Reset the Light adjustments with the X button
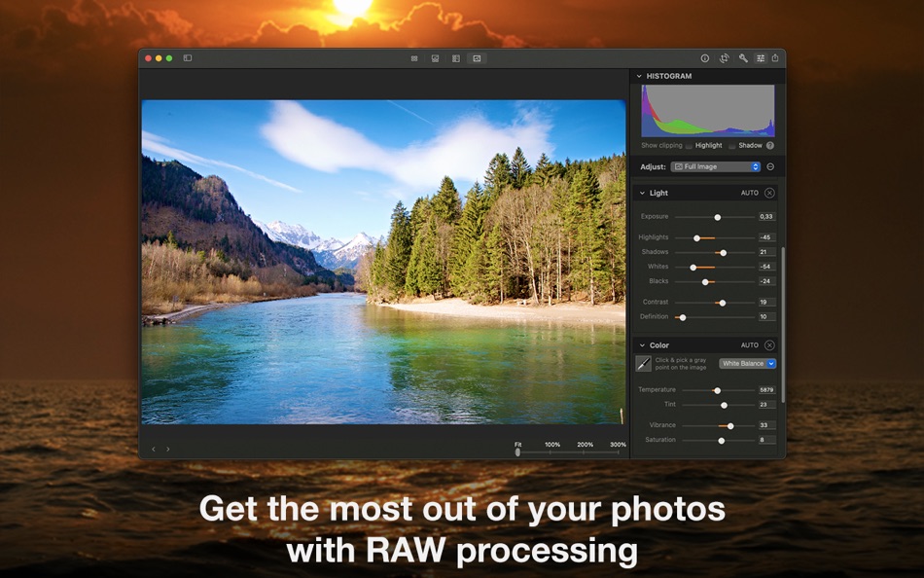 [767, 193]
